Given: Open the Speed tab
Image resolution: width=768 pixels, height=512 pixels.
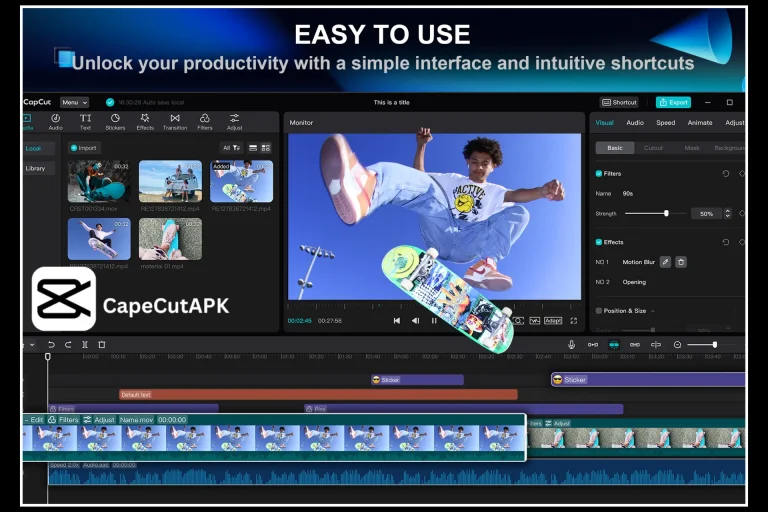Looking at the screenshot, I should tap(666, 122).
